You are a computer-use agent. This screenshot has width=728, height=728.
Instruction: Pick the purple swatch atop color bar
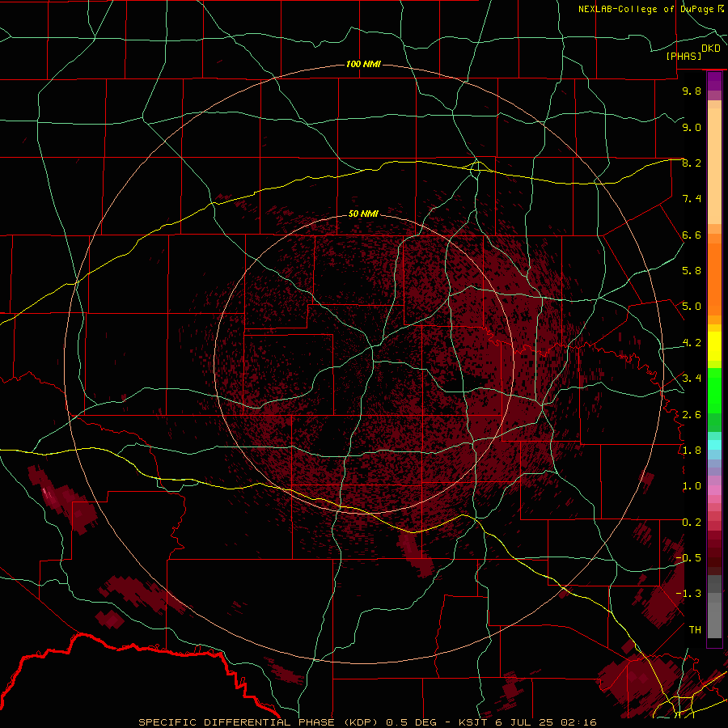click(714, 81)
